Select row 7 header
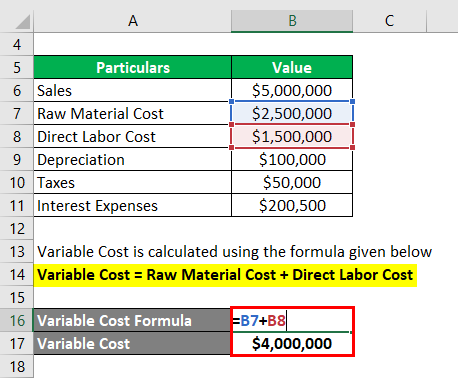 [17, 113]
